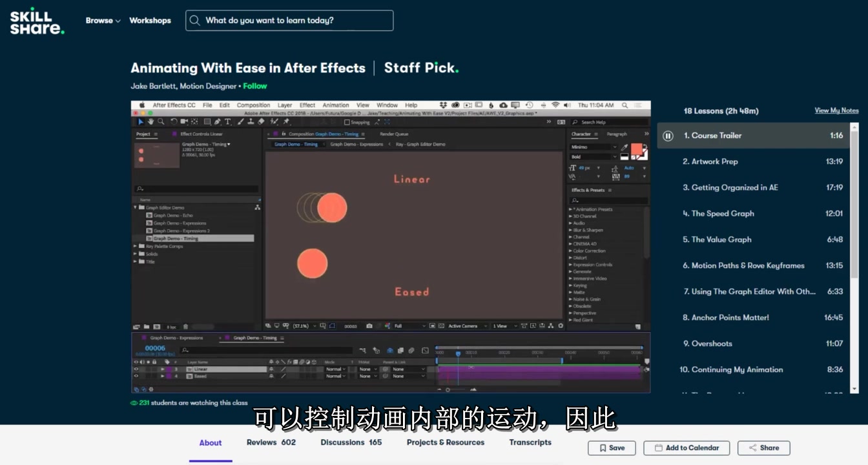The height and width of the screenshot is (465, 868).
Task: Open the Full resolution dropdown
Action: 408,326
